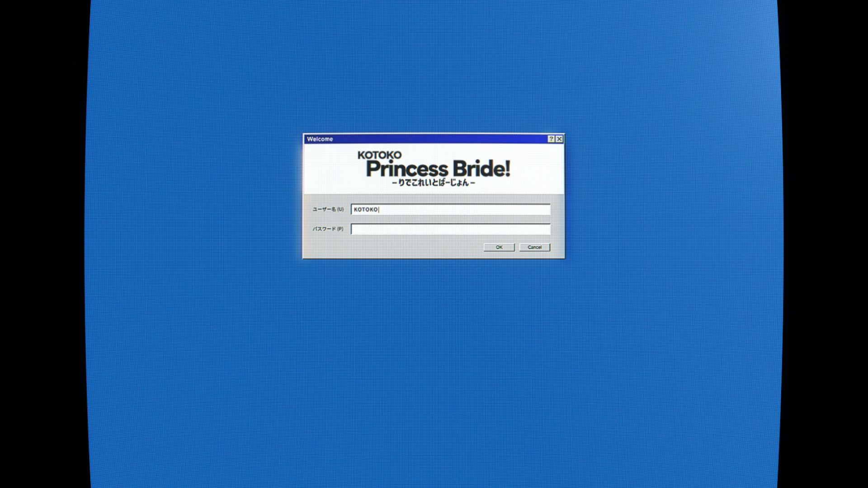The height and width of the screenshot is (488, 868).
Task: Click the blue desktop above the dialog
Action: tap(434, 68)
